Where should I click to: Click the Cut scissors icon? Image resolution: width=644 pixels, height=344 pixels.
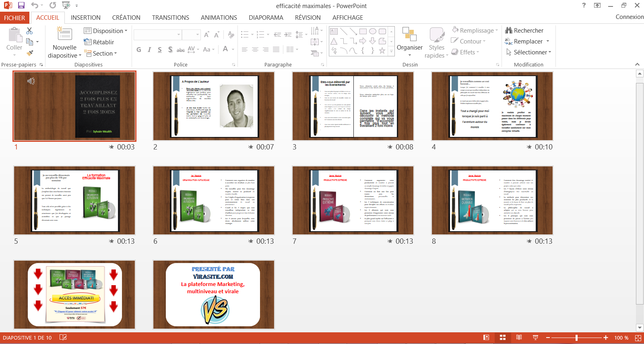coord(29,31)
